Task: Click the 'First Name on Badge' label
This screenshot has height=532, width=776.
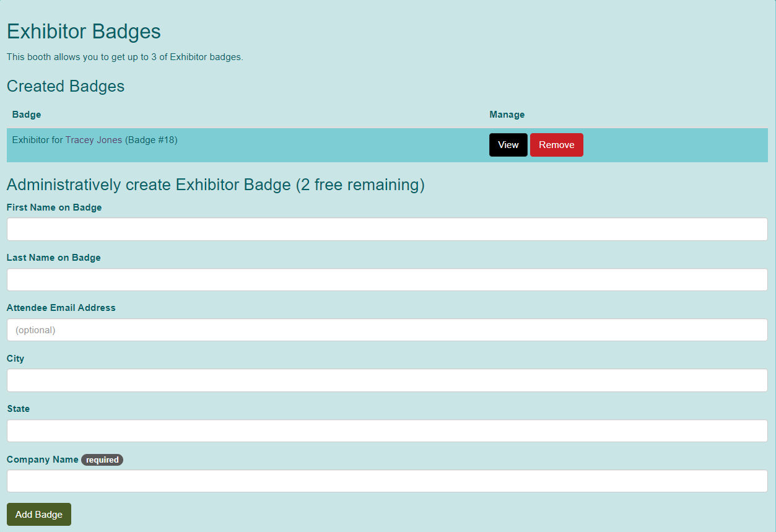Action: click(54, 207)
